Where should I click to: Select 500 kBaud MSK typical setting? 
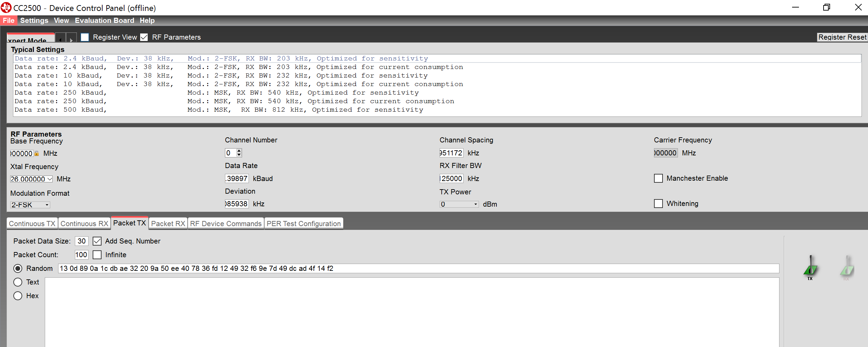[x=437, y=110]
